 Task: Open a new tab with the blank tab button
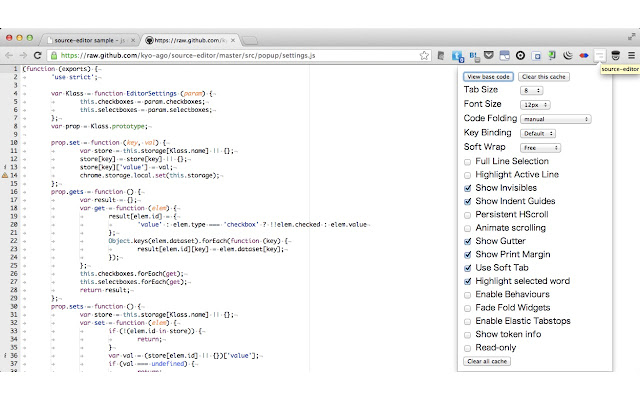tap(249, 40)
